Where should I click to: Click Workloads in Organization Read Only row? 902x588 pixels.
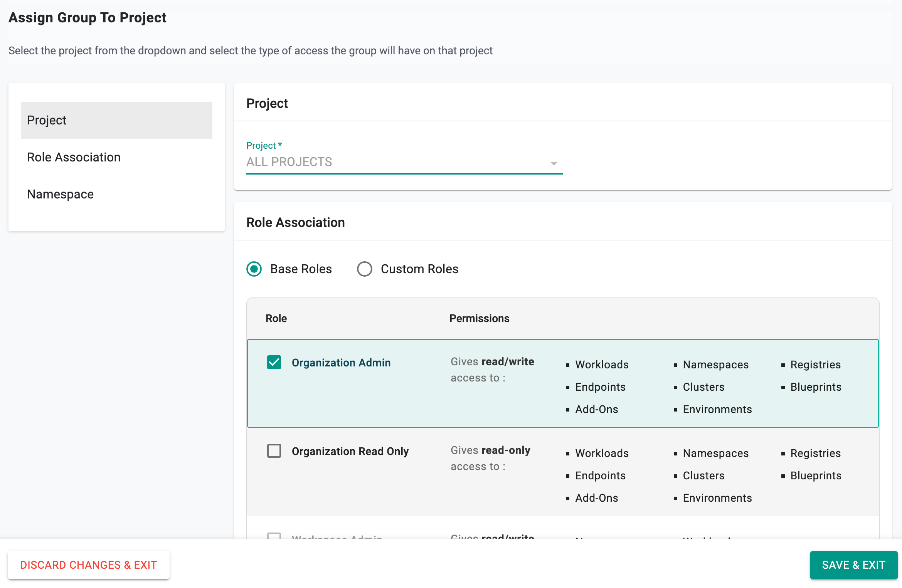click(602, 453)
